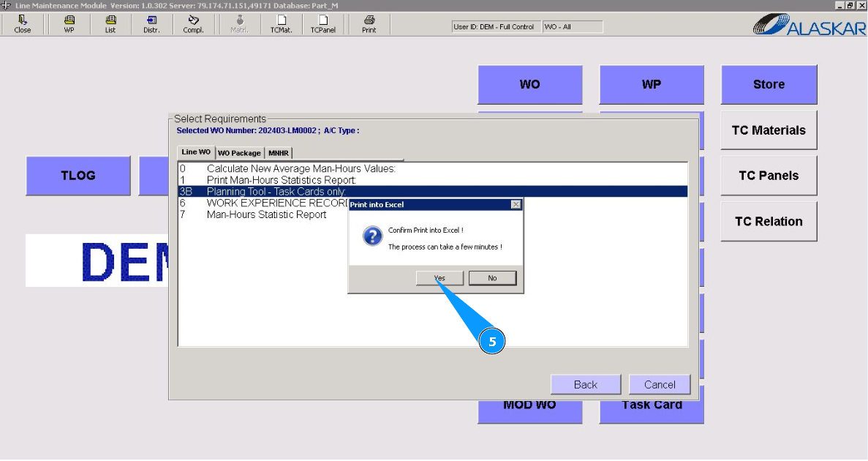Click the User ID DEM Full Control field
The width and height of the screenshot is (868, 461).
click(x=496, y=26)
